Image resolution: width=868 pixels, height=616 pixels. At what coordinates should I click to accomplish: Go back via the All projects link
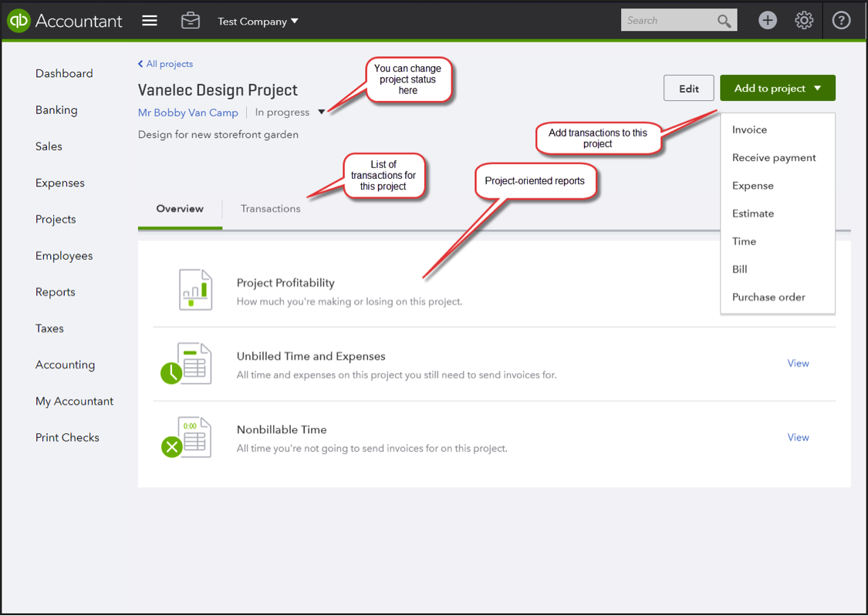pos(165,63)
